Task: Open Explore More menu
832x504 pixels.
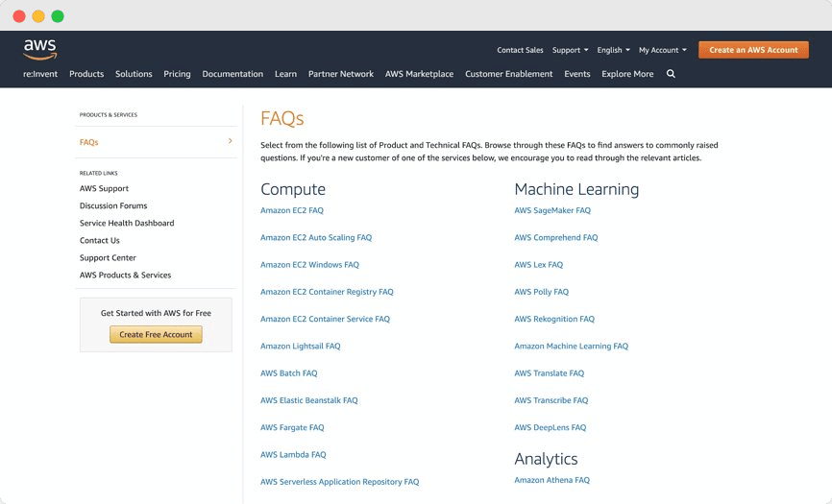Action: click(627, 74)
